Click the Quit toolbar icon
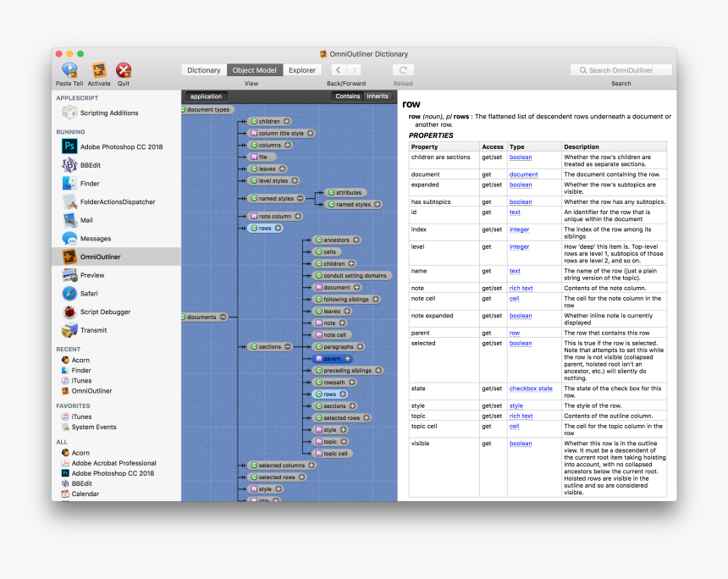 pyautogui.click(x=124, y=70)
